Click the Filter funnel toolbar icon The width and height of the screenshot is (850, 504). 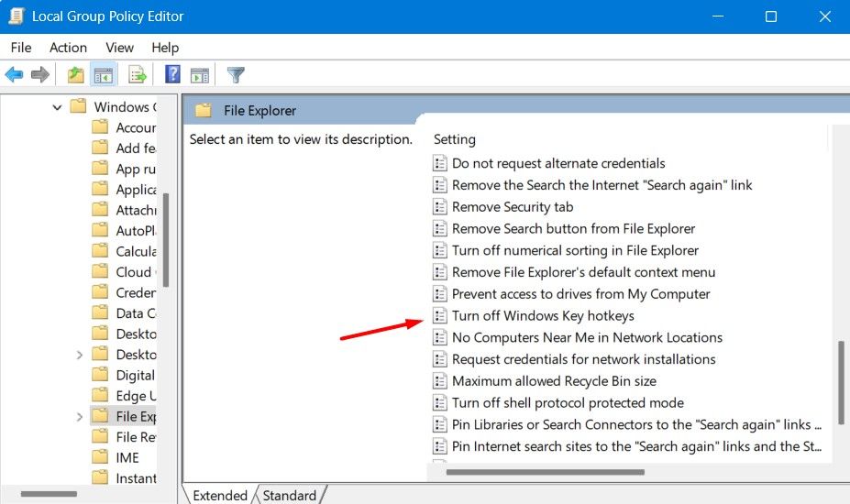click(236, 75)
